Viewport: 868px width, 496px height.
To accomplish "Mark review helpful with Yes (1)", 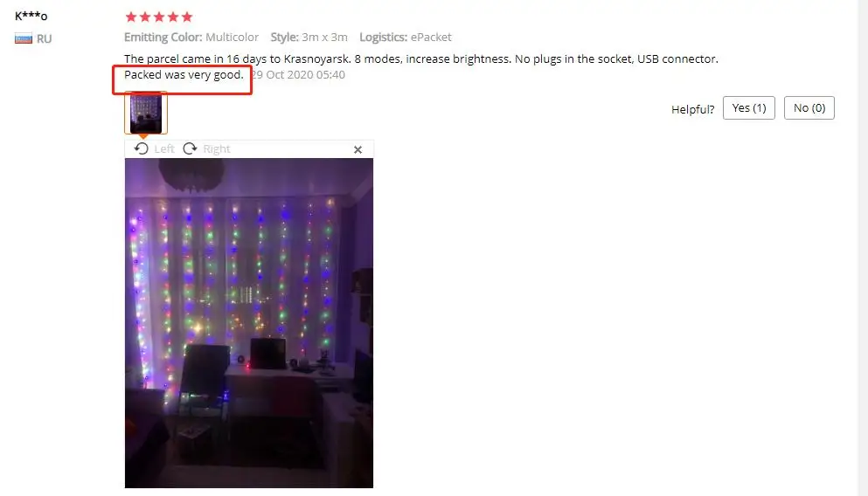I will pyautogui.click(x=749, y=107).
